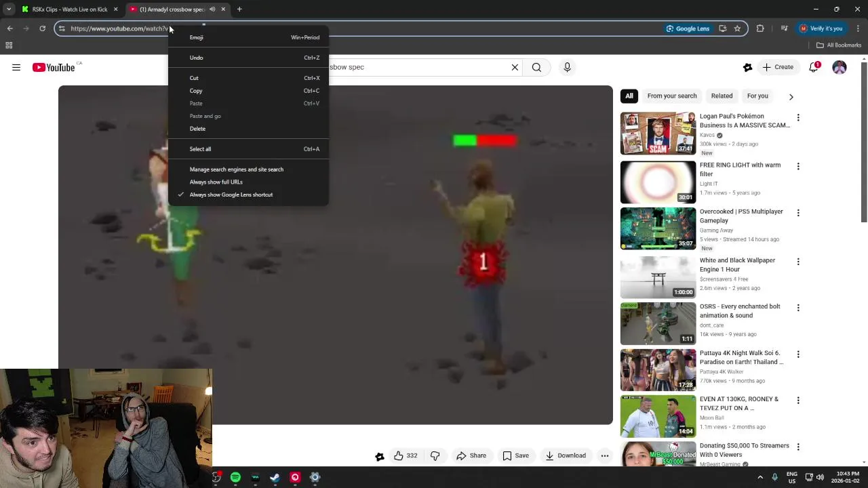The image size is (868, 488).
Task: Go to the YouTube home logo
Action: click(54, 67)
